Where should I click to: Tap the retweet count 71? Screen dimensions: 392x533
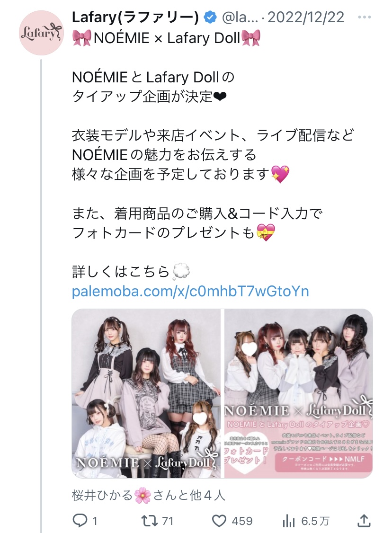point(168,521)
